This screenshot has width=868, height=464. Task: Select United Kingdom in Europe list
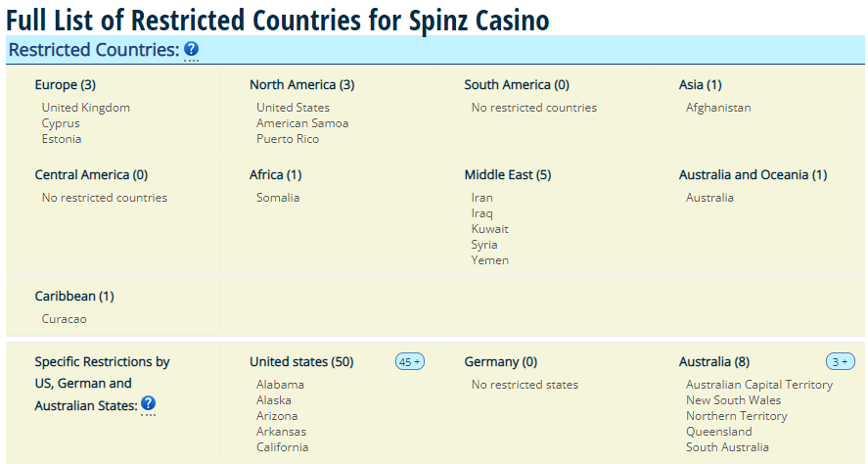coord(86,108)
